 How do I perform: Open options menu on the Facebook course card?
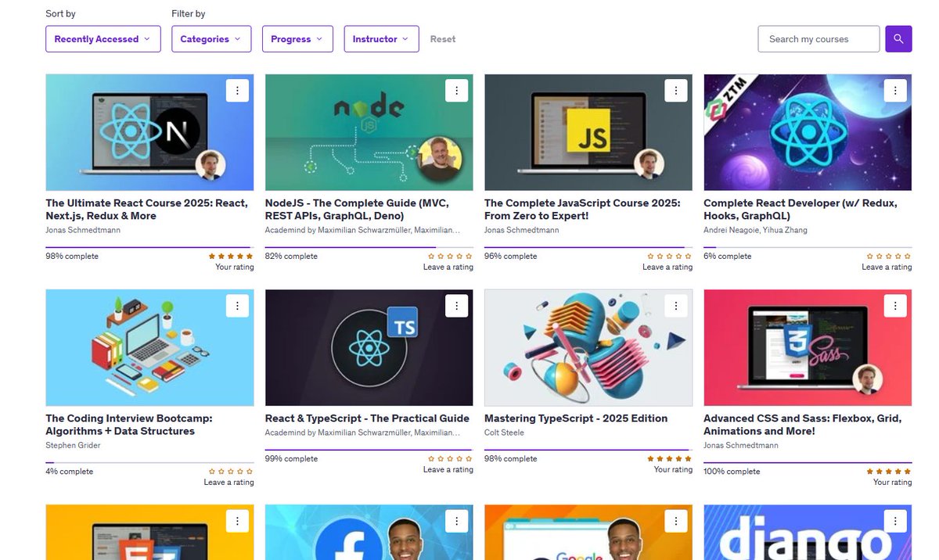456,521
